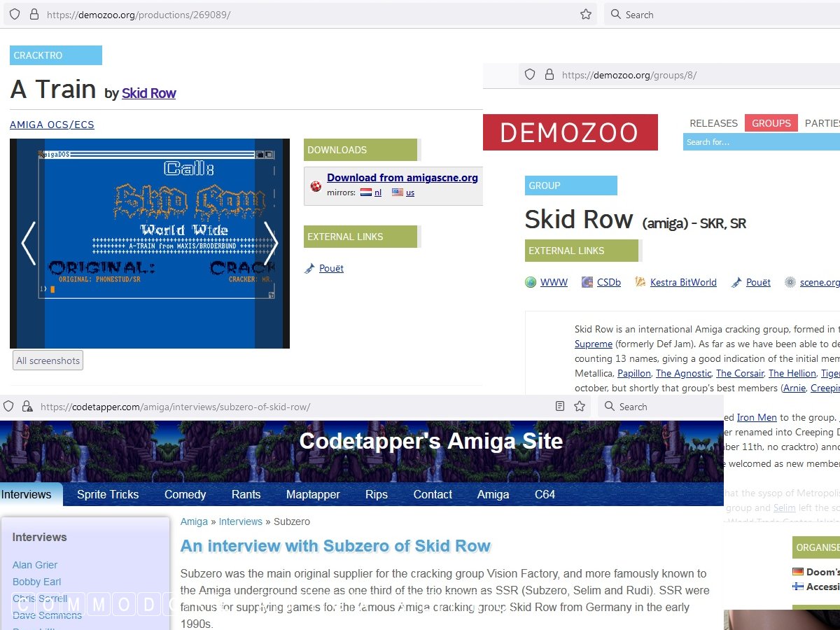Download from amigascne.org link
This screenshot has height=630, width=840.
402,178
